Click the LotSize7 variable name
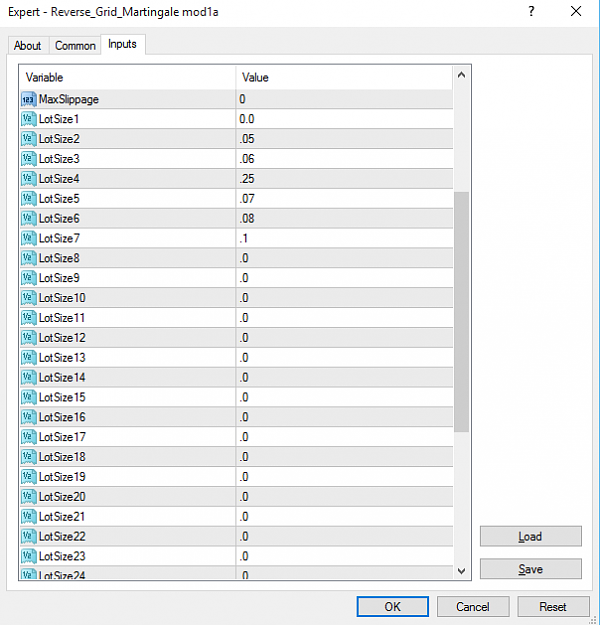Screen dimensions: 600x625 [59, 238]
